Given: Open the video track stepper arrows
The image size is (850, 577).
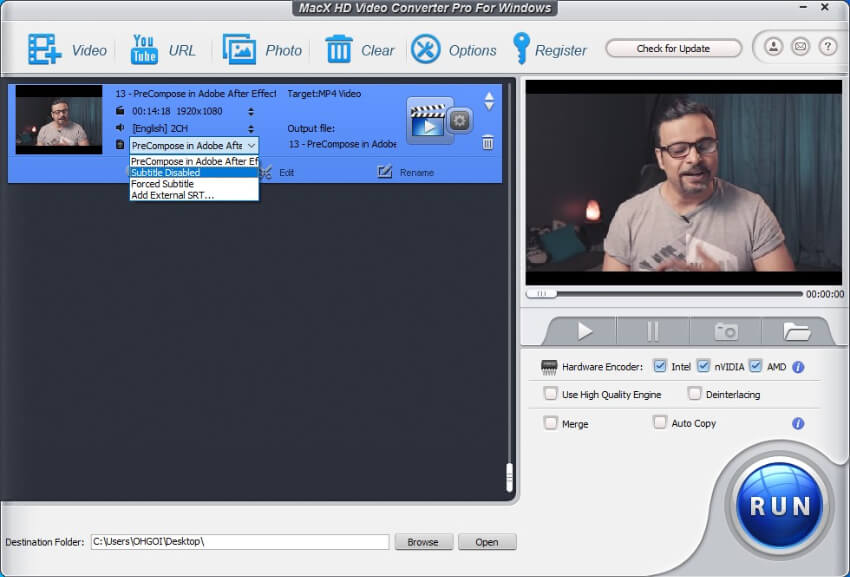Looking at the screenshot, I should (250, 111).
